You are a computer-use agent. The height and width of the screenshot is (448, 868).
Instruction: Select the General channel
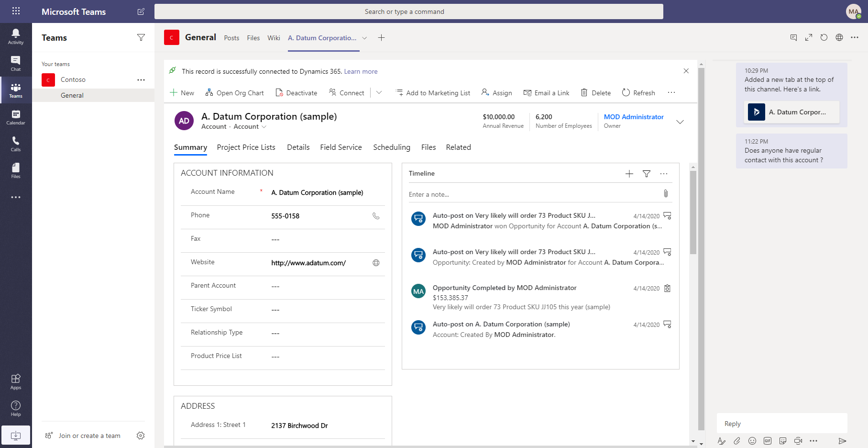tap(93, 95)
